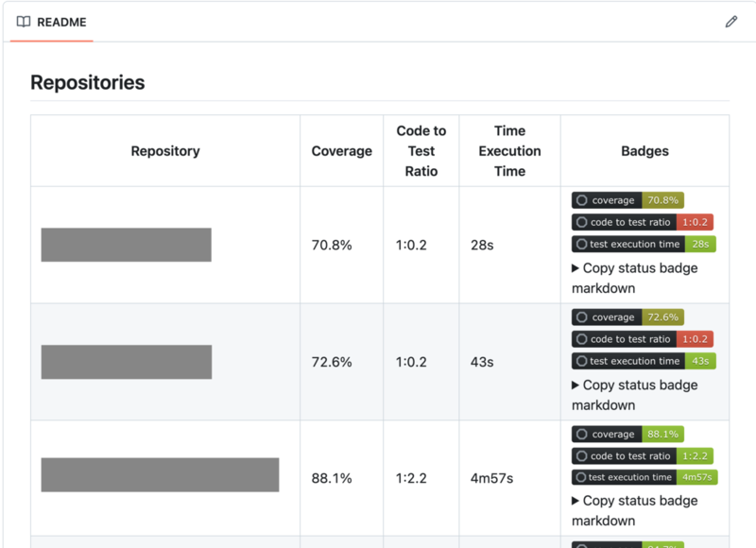This screenshot has width=756, height=548.
Task: Click the README book icon
Action: [x=24, y=22]
